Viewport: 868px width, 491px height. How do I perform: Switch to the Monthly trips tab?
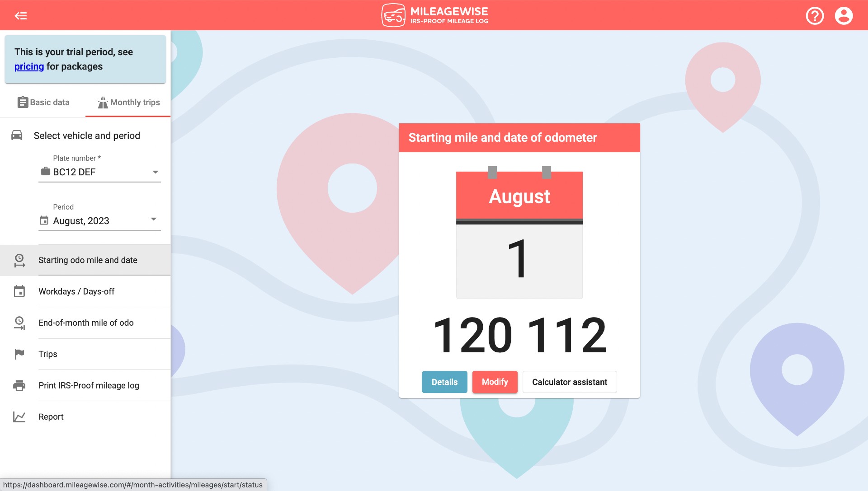[127, 102]
